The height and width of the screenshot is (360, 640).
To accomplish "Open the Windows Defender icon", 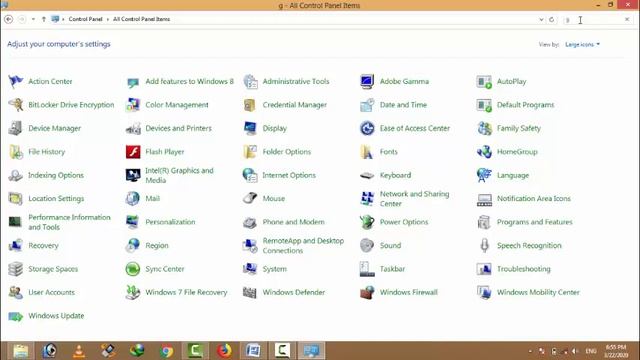I will 250,292.
